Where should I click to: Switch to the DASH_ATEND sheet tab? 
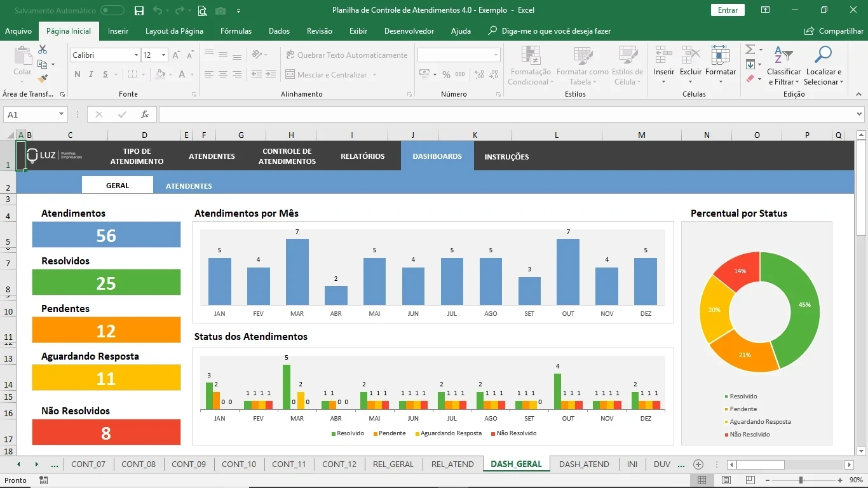[x=584, y=464]
